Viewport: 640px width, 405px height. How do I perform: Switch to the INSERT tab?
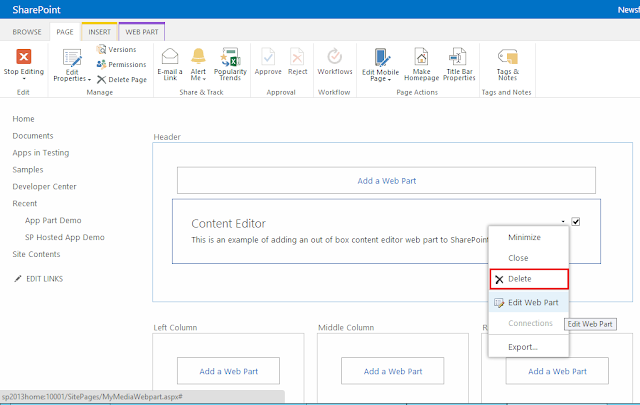click(100, 32)
